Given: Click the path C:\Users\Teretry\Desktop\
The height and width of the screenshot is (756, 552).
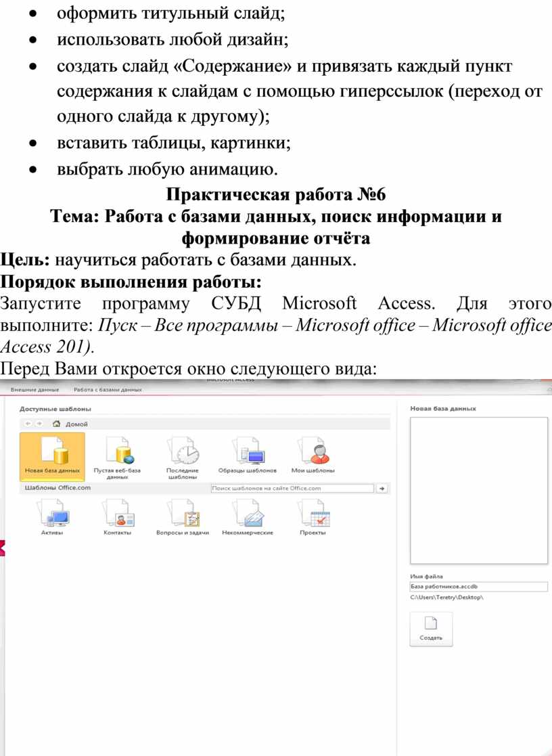Looking at the screenshot, I should (x=447, y=598).
